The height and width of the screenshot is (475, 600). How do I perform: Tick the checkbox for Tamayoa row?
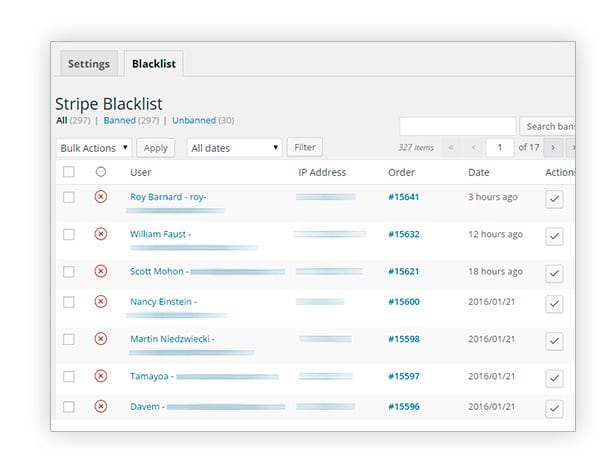(69, 376)
